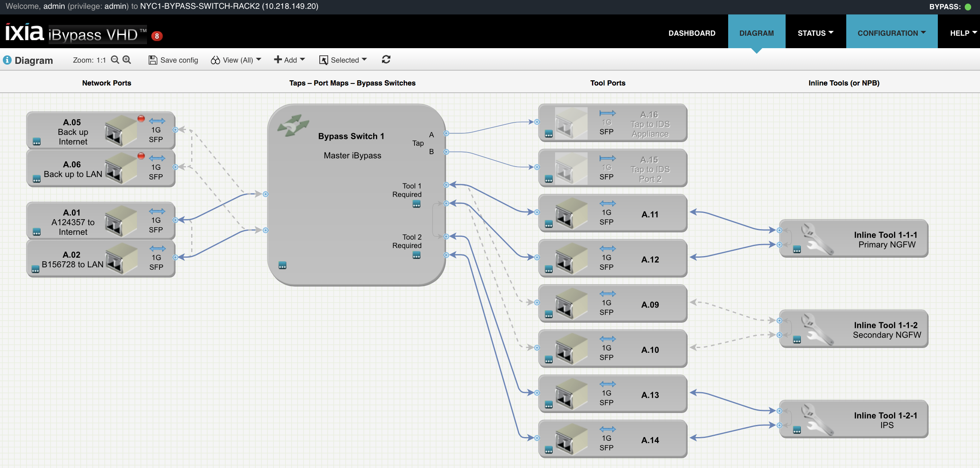This screenshot has height=468, width=980.
Task: Click the A.11 tool port jack icon
Action: (571, 213)
